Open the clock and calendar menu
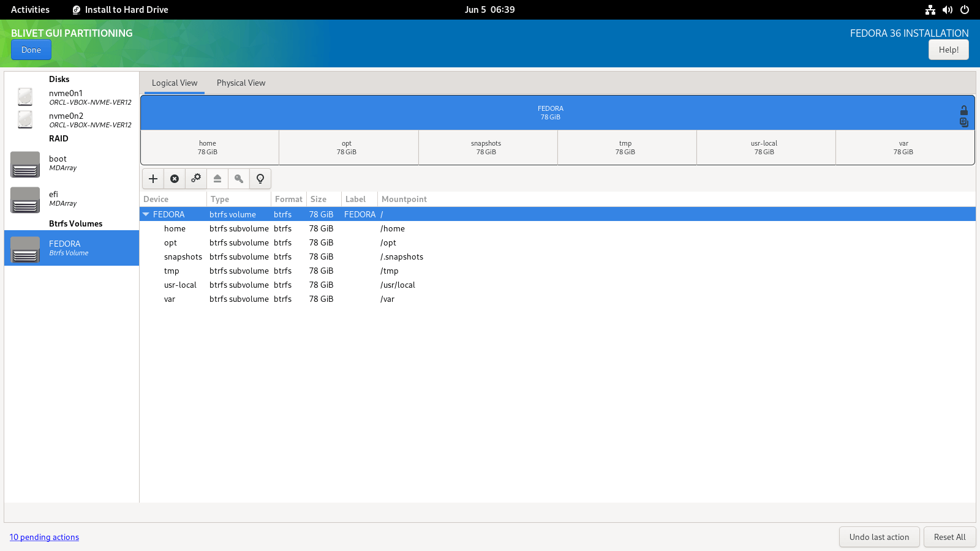This screenshot has height=551, width=980. (x=489, y=10)
